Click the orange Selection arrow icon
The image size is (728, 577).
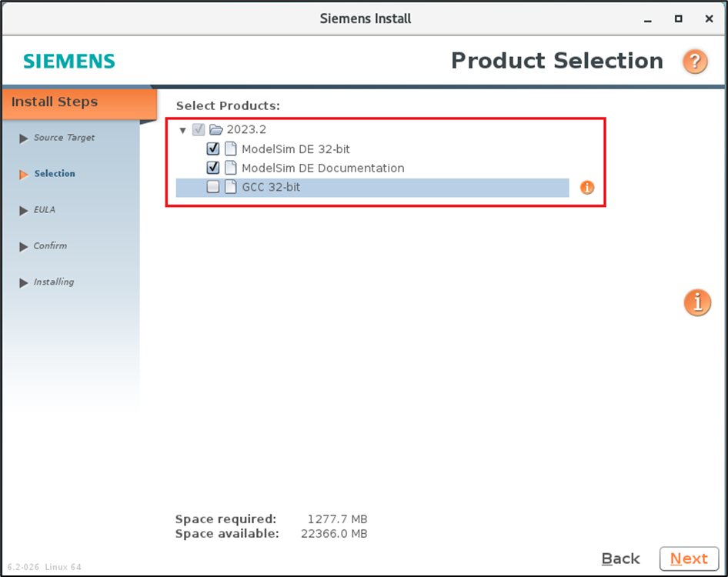23,175
